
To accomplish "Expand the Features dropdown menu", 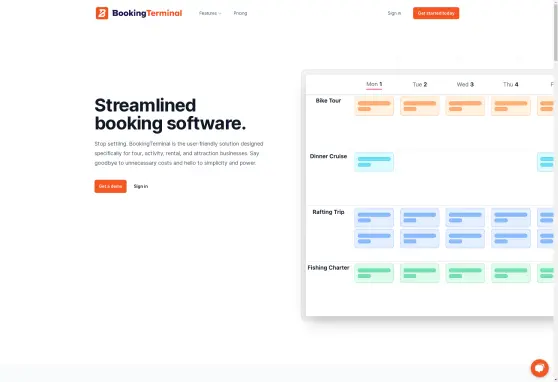I will tap(210, 13).
